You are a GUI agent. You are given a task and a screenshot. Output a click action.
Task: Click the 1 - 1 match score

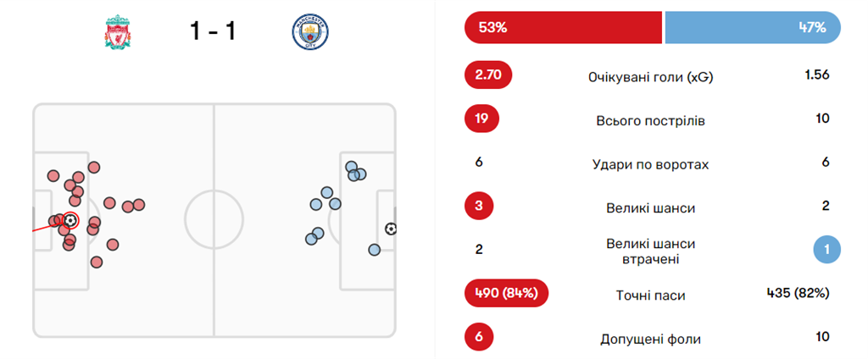coord(213,32)
